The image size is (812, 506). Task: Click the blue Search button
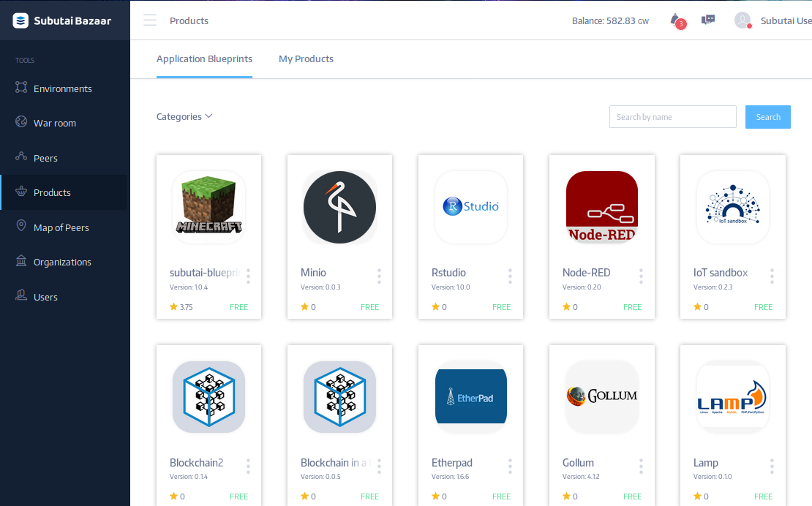(768, 117)
